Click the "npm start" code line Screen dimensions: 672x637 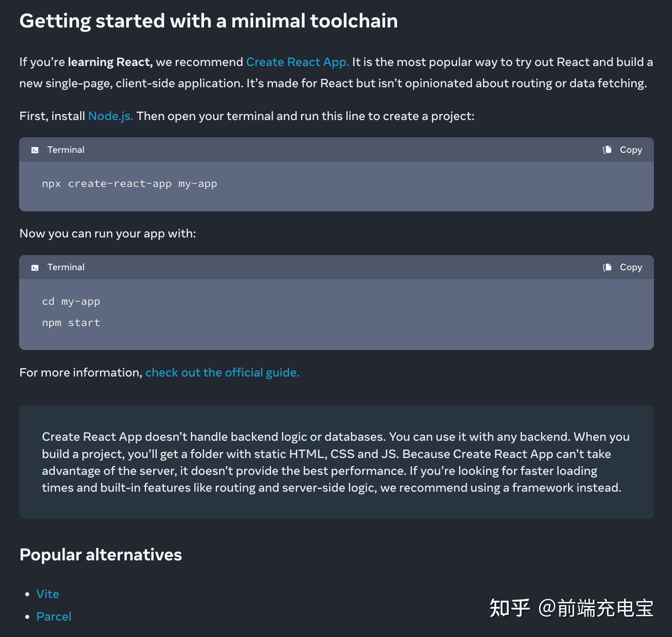pos(71,323)
